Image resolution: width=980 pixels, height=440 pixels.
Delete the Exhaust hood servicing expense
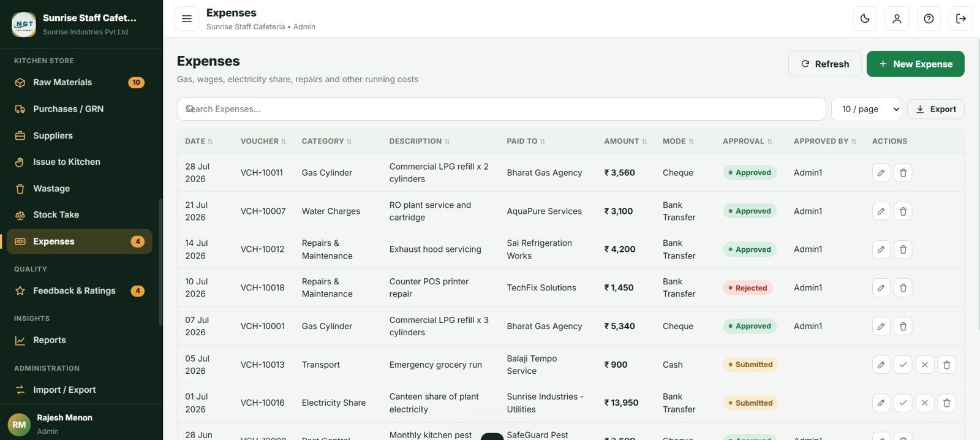click(x=903, y=249)
